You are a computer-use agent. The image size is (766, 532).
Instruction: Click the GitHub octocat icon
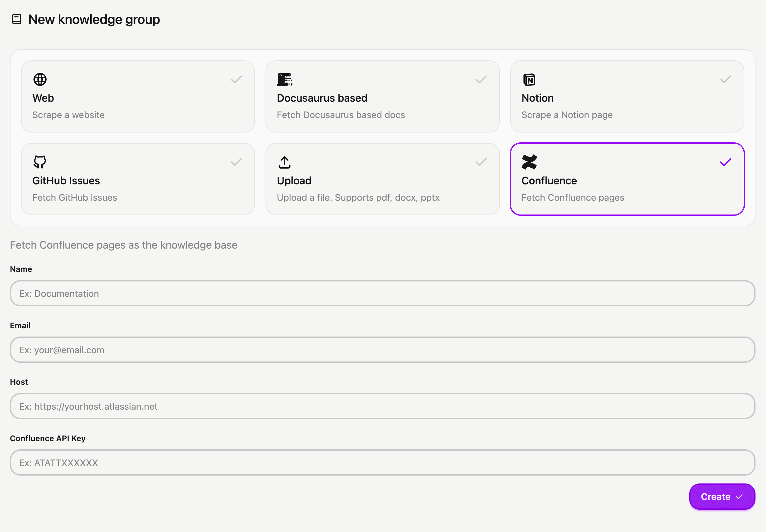(x=40, y=162)
